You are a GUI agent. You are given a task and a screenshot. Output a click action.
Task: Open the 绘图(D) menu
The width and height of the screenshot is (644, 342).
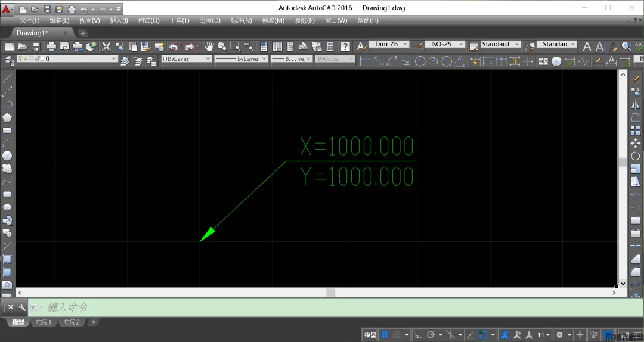tap(209, 20)
